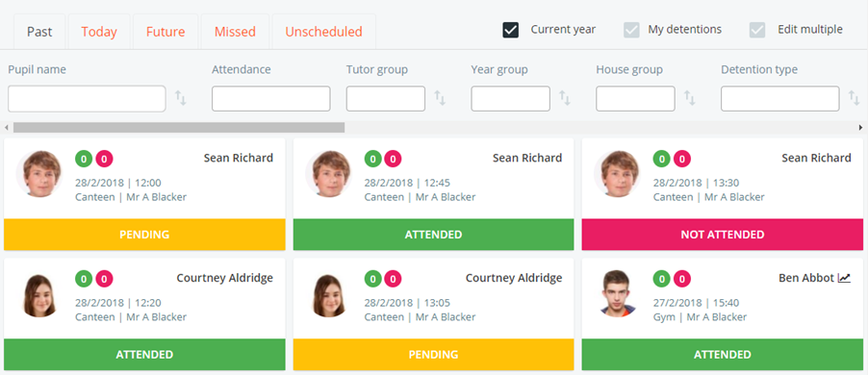Click red points badge on Ben Abbot card
Screen dimensions: 868x375
(682, 279)
